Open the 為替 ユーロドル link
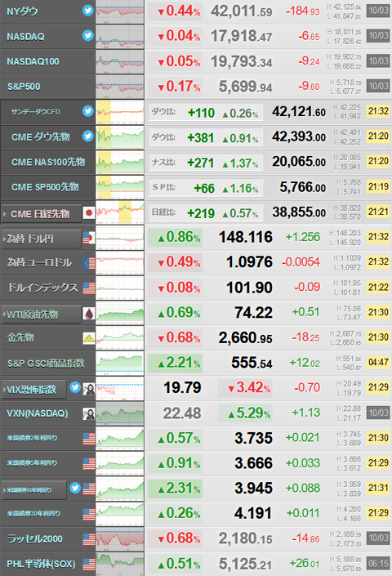 (x=39, y=262)
